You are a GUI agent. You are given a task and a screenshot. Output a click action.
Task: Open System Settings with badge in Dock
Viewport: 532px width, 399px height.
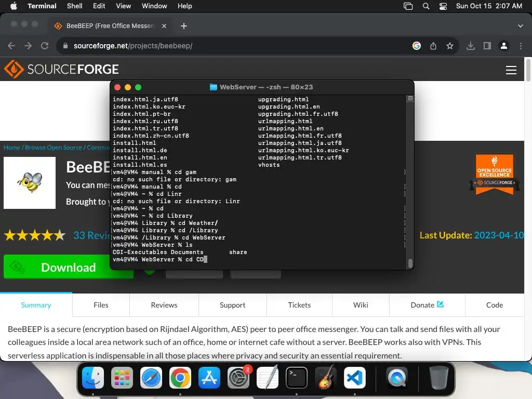238,378
